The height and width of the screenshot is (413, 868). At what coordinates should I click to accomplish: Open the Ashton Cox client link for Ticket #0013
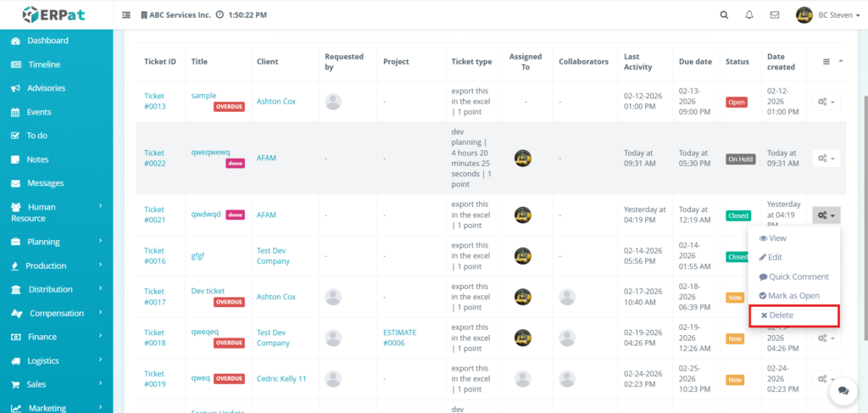276,102
